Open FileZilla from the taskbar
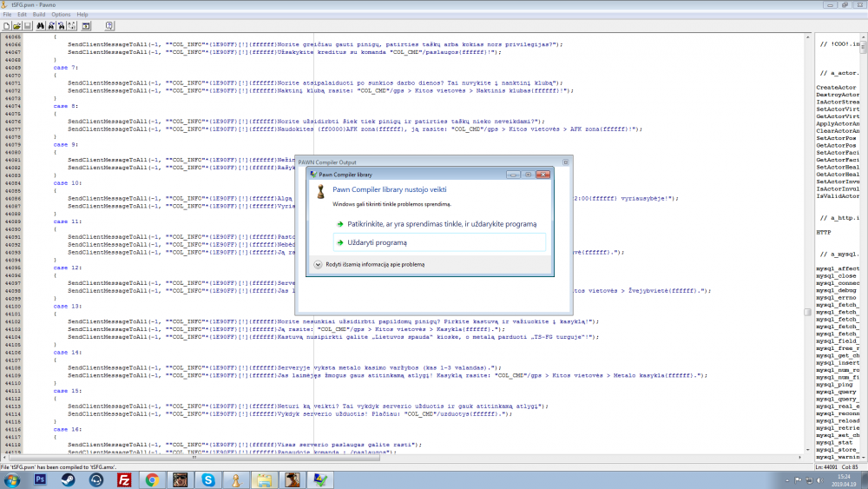868x489 pixels. [124, 479]
